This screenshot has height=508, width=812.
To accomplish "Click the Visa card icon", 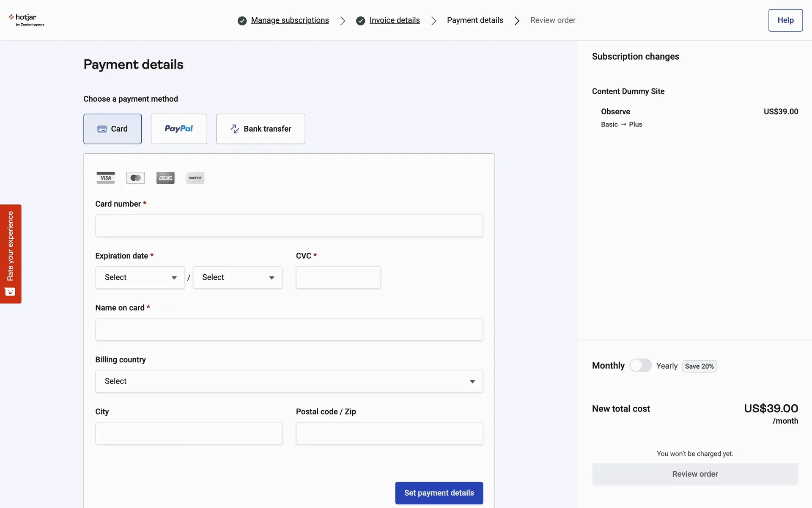I will click(x=105, y=178).
